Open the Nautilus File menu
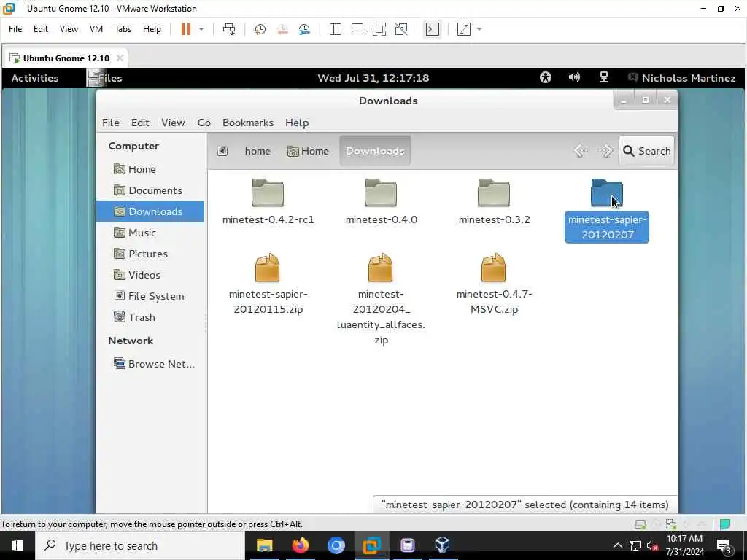 [111, 122]
